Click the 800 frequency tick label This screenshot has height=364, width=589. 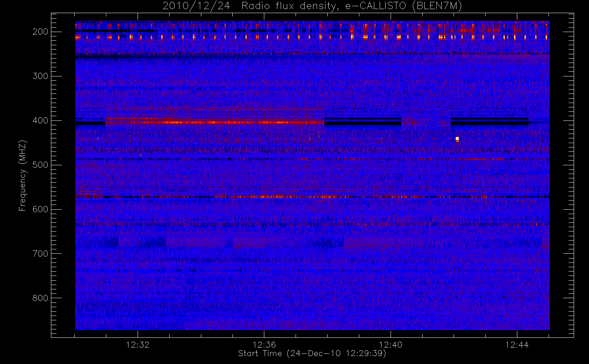tap(40, 298)
